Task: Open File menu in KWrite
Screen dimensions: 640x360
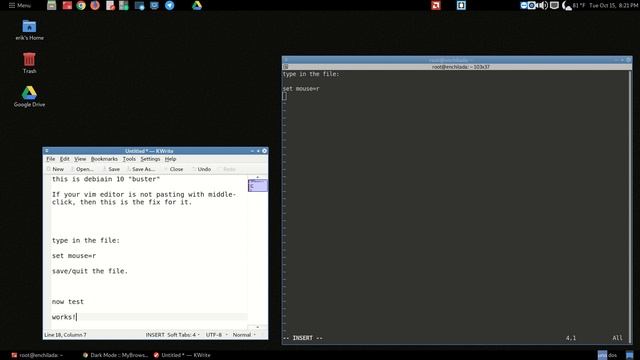Action: point(51,159)
